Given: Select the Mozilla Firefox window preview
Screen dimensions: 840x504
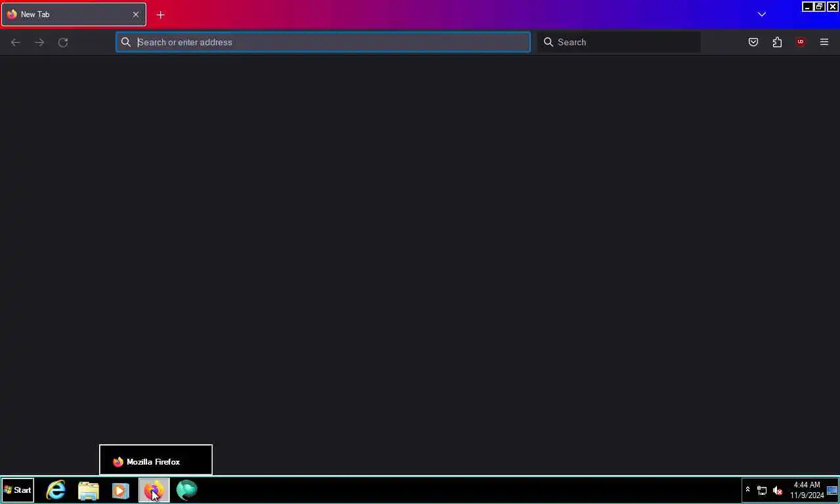Looking at the screenshot, I should [156, 460].
